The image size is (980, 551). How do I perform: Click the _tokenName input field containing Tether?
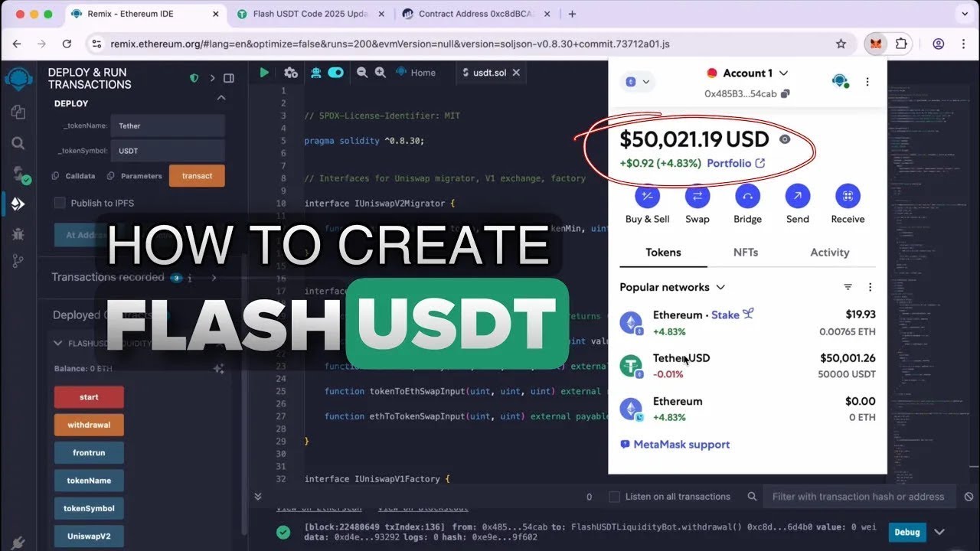pos(168,126)
